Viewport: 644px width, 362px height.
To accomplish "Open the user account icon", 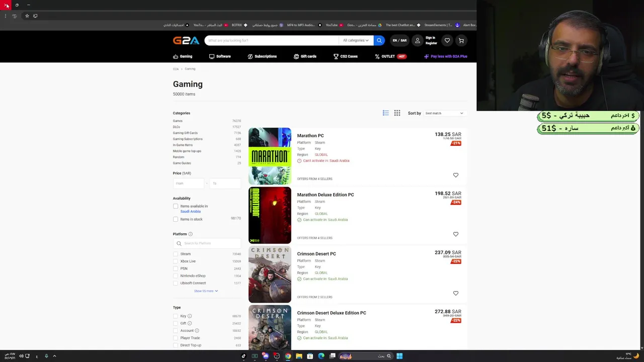I will 417,40.
